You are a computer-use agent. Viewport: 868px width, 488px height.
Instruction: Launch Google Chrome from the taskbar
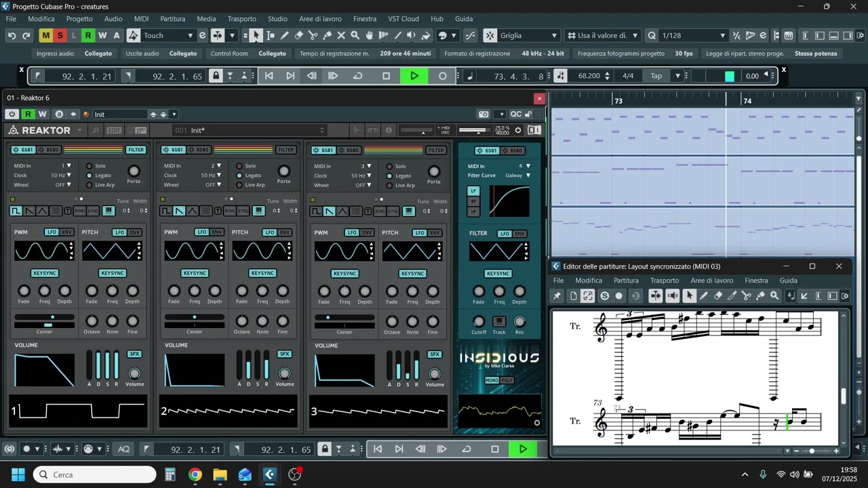pyautogui.click(x=195, y=474)
